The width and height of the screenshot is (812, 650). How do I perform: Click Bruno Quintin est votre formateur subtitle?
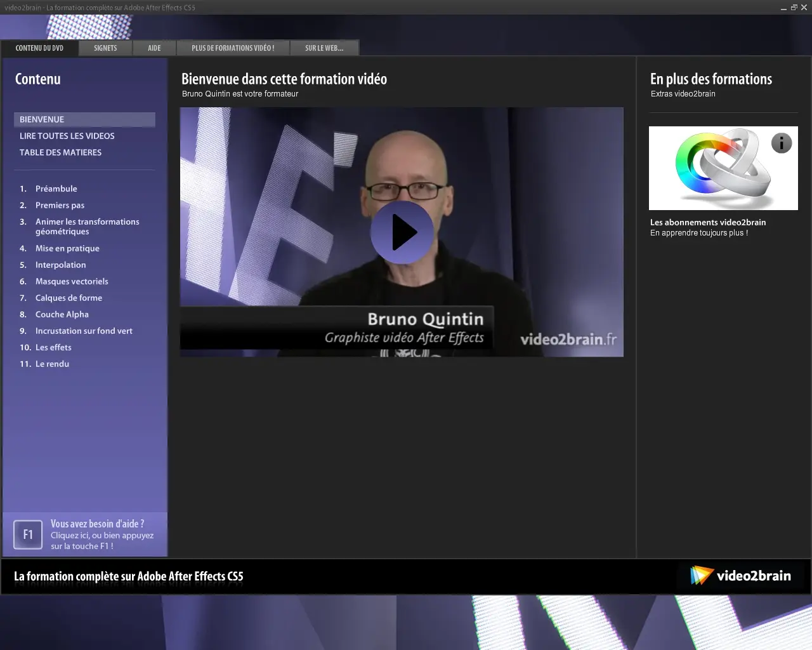(x=240, y=94)
